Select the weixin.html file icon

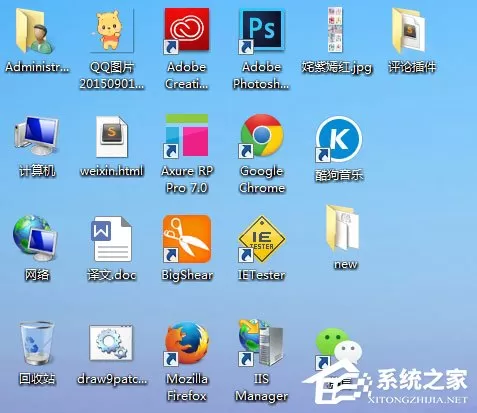tap(112, 136)
